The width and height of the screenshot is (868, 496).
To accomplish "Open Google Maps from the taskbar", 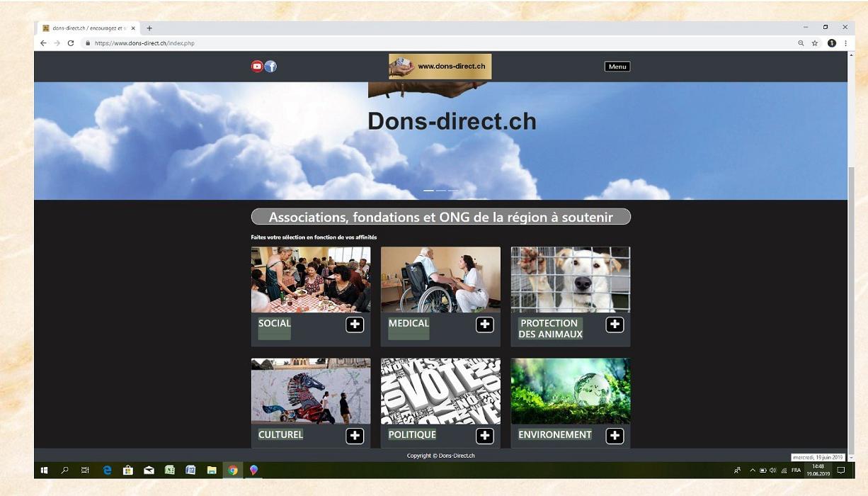I will (x=253, y=470).
